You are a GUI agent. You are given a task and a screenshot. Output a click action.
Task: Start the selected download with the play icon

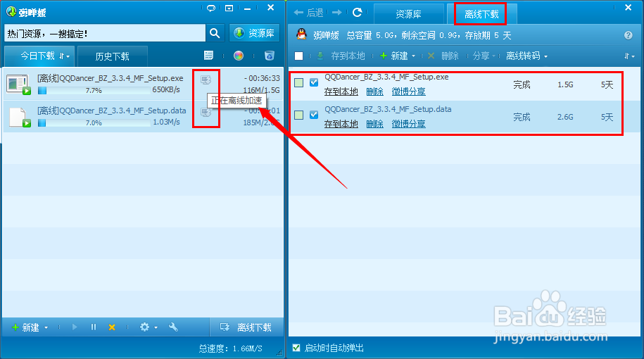pos(75,327)
